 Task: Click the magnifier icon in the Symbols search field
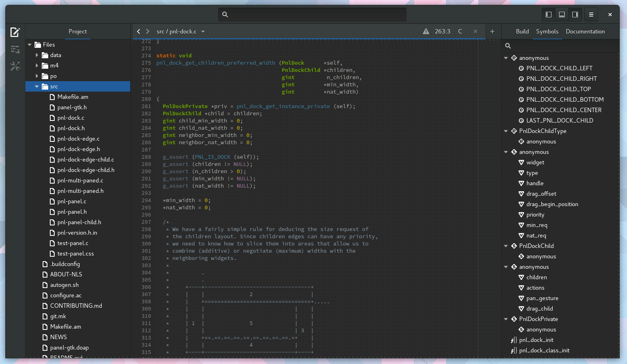tap(508, 46)
